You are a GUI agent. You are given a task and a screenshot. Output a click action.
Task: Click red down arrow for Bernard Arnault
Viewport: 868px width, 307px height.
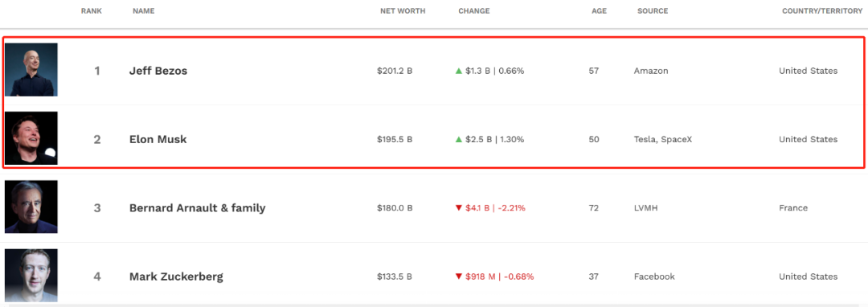point(458,208)
